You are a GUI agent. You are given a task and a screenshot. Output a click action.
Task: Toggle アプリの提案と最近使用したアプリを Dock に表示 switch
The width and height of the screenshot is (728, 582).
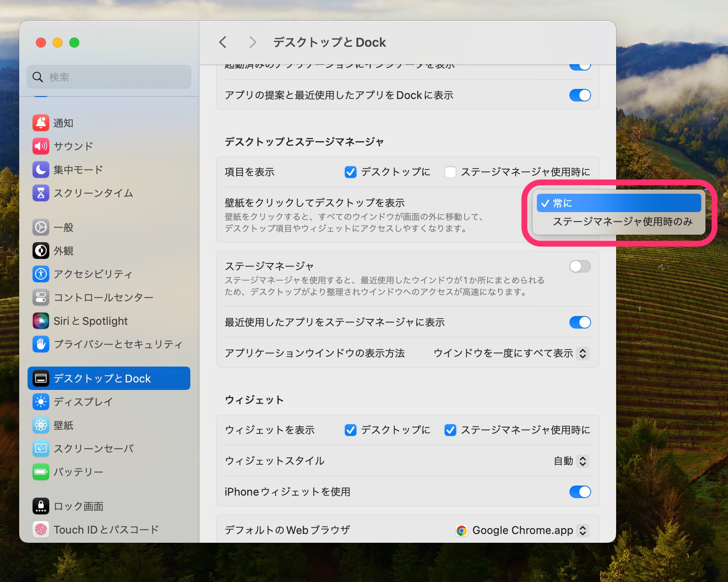(580, 95)
